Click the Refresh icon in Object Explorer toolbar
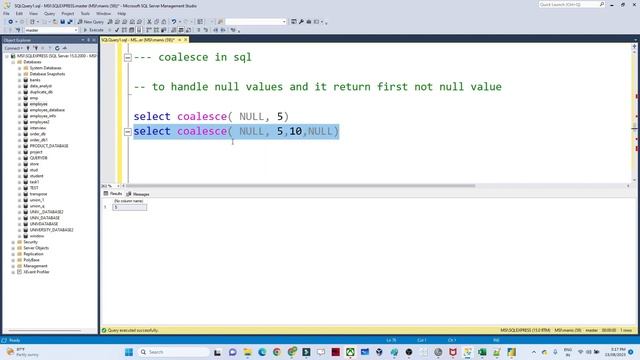The image size is (640, 360). point(57,48)
